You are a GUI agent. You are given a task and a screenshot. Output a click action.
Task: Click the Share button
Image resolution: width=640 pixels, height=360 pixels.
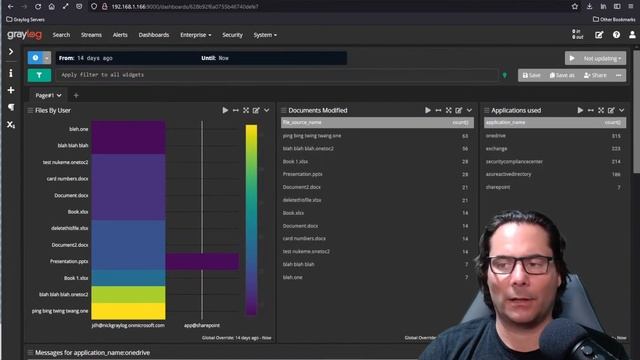[x=595, y=75]
